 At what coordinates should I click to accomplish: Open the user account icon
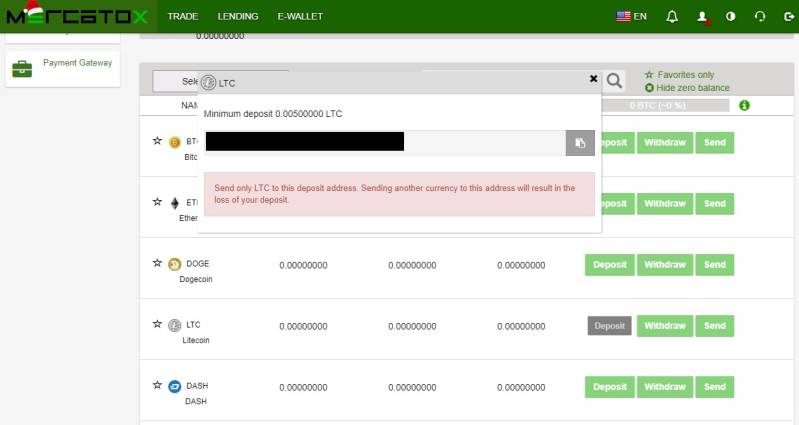pyautogui.click(x=703, y=17)
